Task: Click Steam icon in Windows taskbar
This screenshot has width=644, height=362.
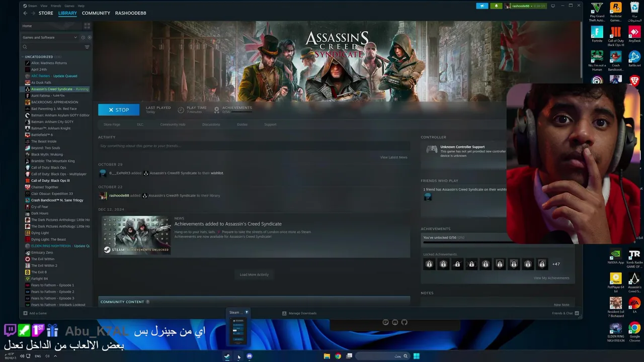Action: click(227, 356)
